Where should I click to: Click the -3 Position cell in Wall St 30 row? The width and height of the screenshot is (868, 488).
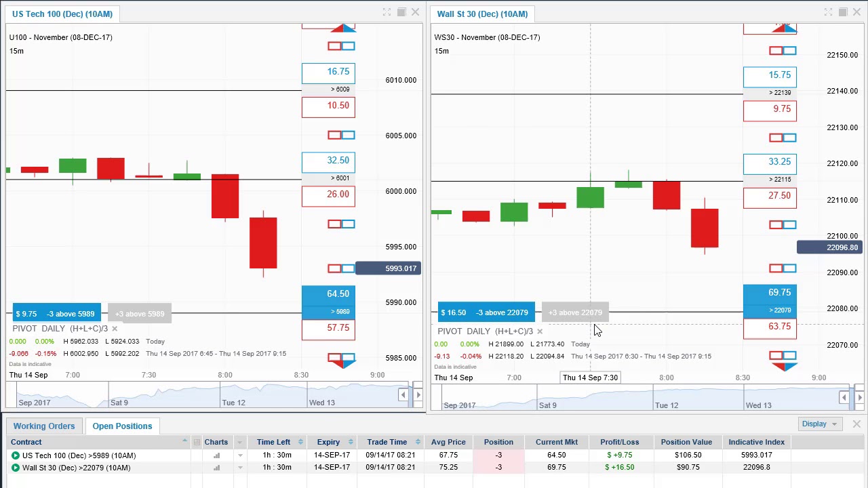[x=498, y=468]
